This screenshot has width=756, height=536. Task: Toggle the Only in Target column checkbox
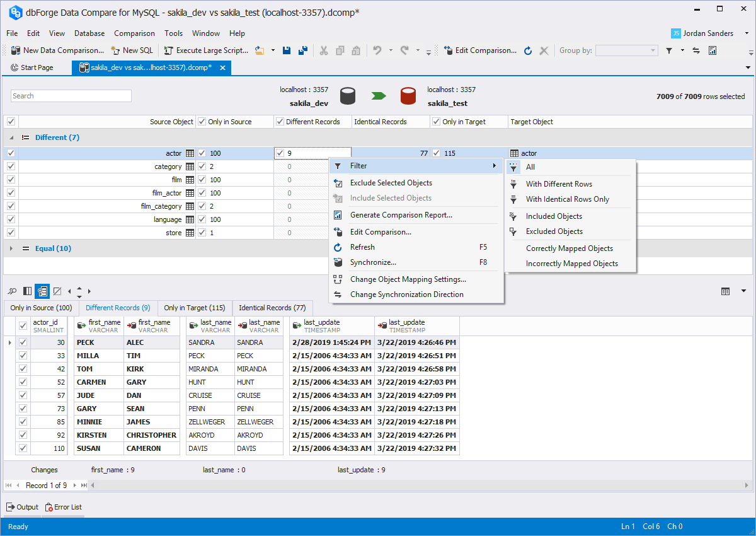[437, 122]
